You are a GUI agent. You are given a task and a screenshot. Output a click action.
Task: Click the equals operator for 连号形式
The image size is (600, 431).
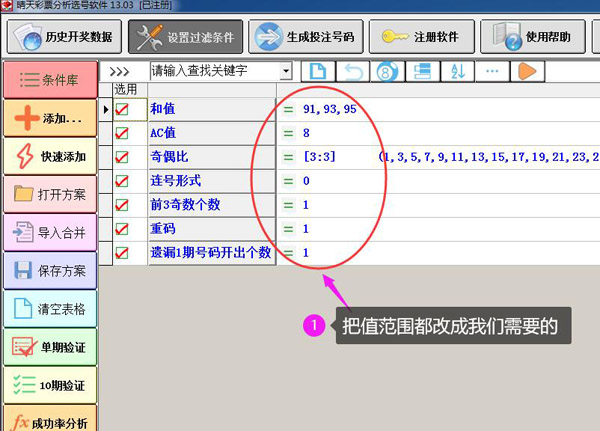point(288,181)
